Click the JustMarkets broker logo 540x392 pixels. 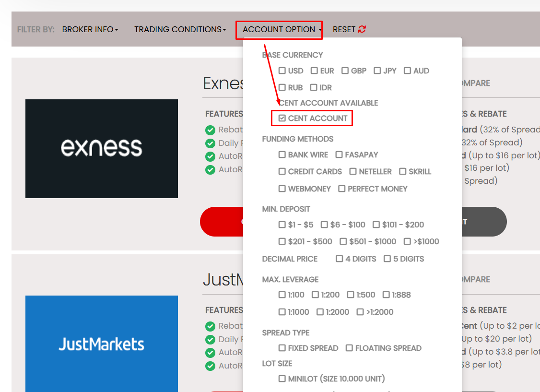tap(102, 344)
